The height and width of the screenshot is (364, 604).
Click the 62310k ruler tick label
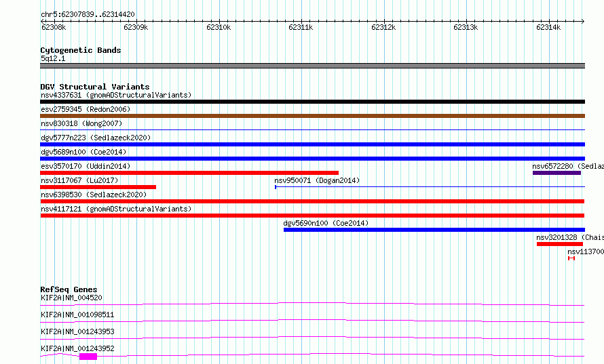point(219,27)
